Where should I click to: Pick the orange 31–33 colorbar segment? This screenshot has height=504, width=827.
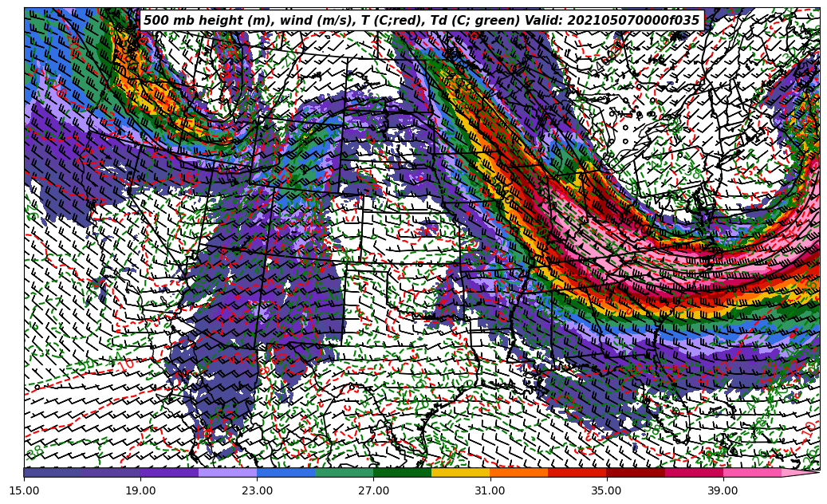[x=518, y=472]
